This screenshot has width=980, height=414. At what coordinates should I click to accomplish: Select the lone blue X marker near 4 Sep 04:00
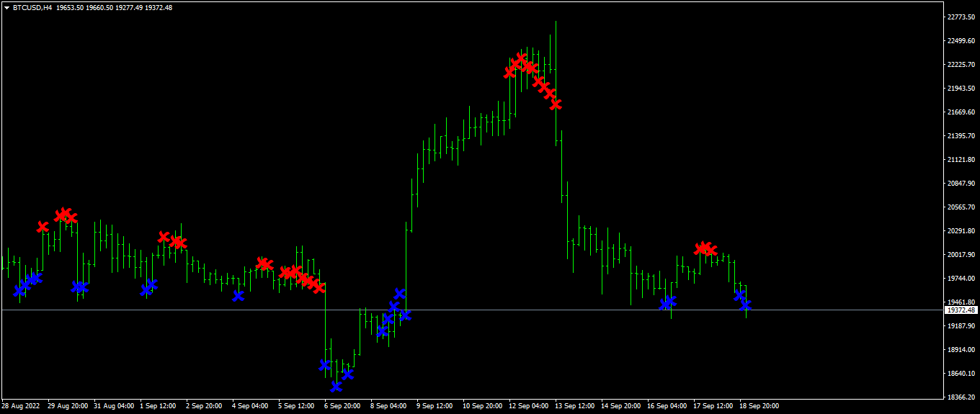(239, 295)
